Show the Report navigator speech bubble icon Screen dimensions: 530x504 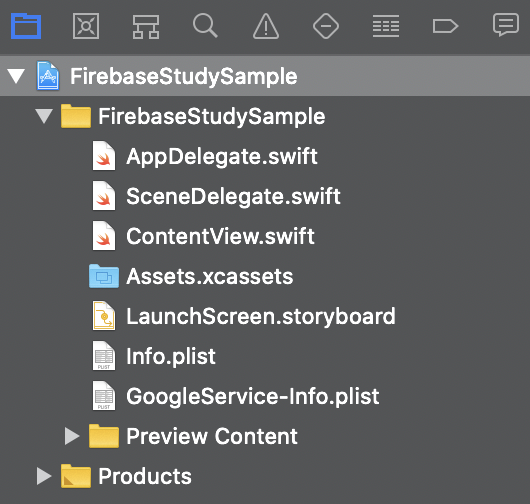click(506, 25)
